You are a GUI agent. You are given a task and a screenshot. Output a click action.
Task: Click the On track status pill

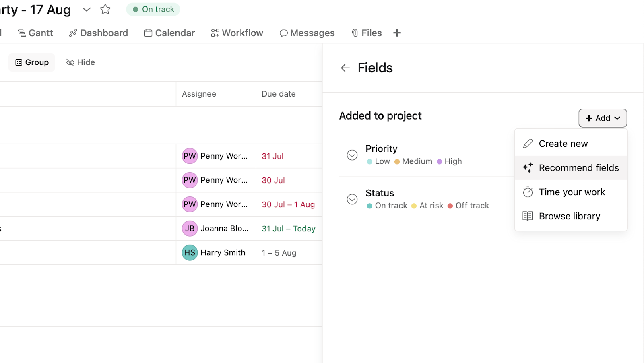pos(153,9)
